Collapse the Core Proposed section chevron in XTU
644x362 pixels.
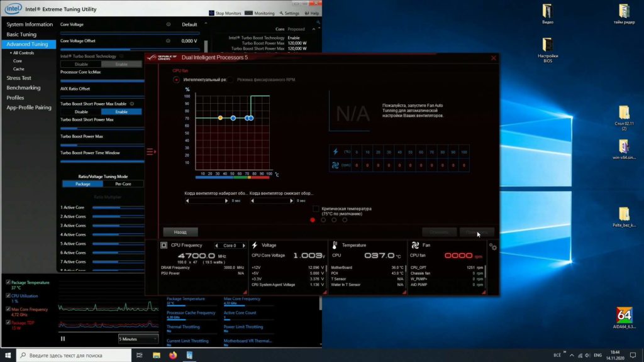coord(314,29)
